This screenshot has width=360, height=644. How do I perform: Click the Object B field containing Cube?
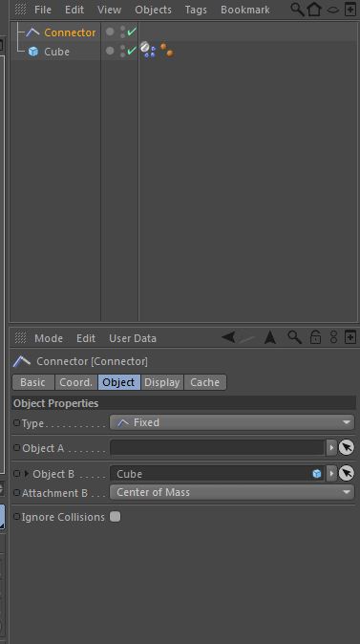(217, 474)
